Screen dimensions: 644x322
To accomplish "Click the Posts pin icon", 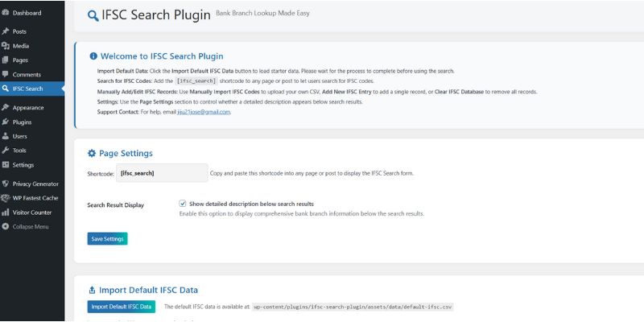I will point(6,31).
